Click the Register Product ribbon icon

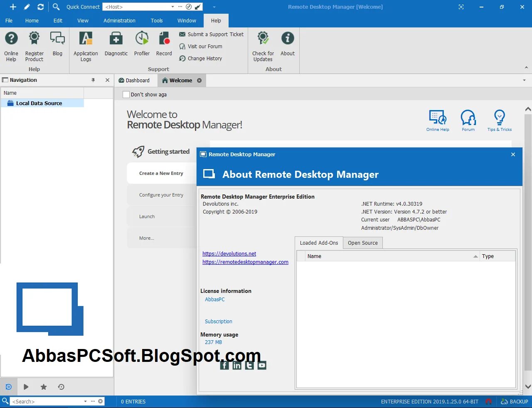coord(34,47)
